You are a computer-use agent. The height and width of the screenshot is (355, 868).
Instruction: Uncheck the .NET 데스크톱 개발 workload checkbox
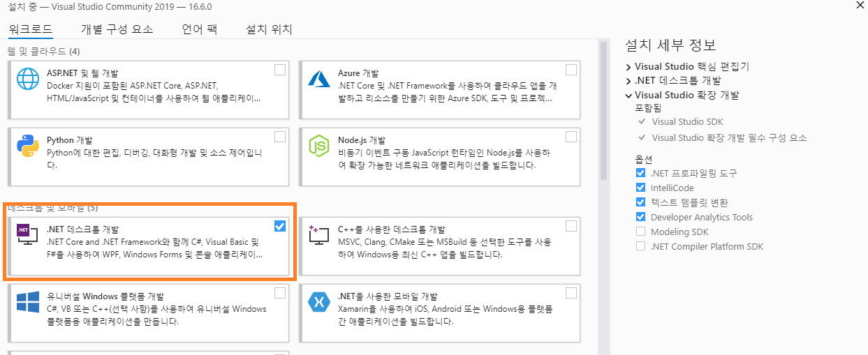280,226
